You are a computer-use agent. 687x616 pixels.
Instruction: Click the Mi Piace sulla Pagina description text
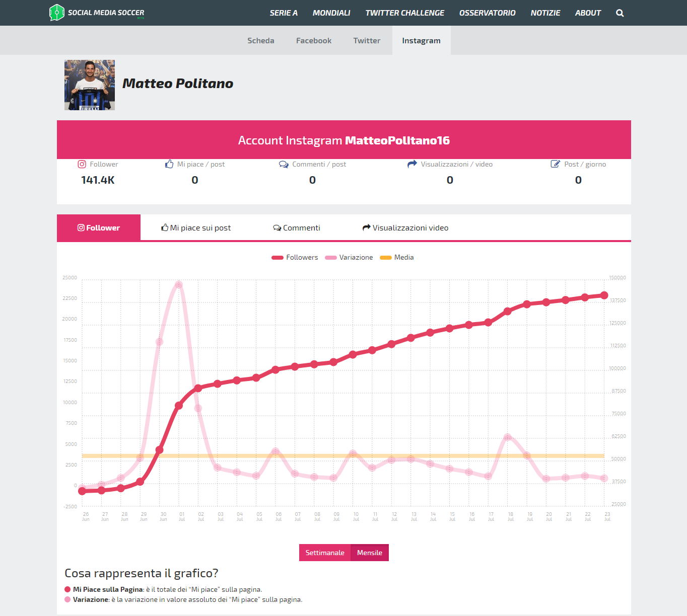(168, 589)
